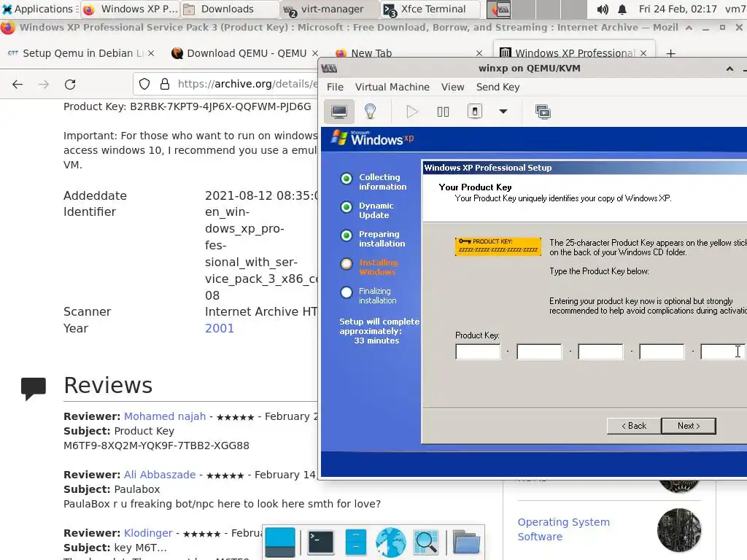This screenshot has width=747, height=560.
Task: Click the second Product Key field
Action: tap(539, 351)
